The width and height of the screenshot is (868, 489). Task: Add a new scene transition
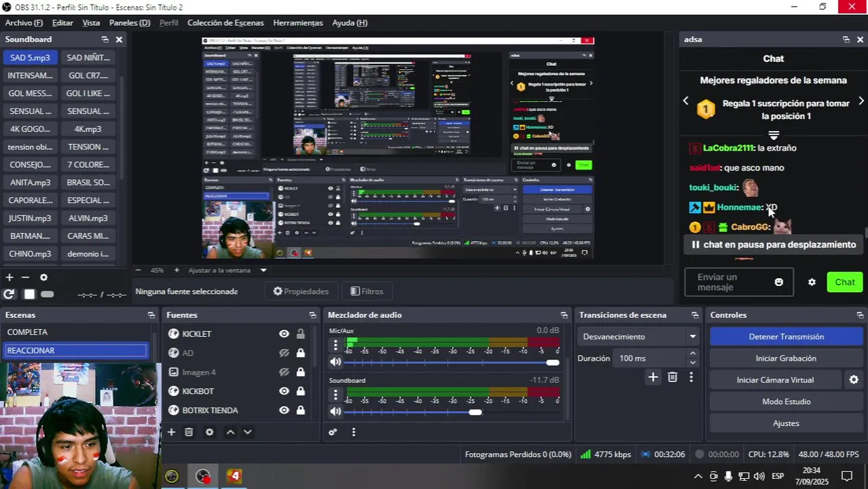[653, 377]
